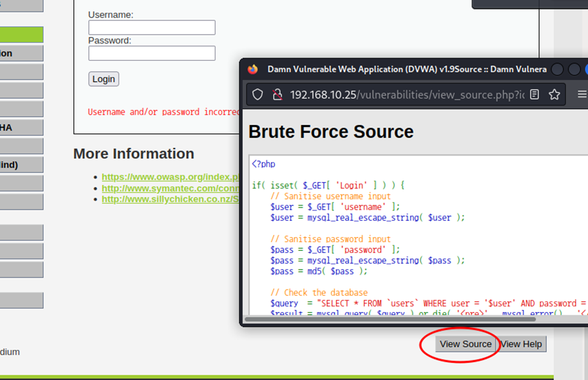Click the popup window title text

(x=407, y=70)
